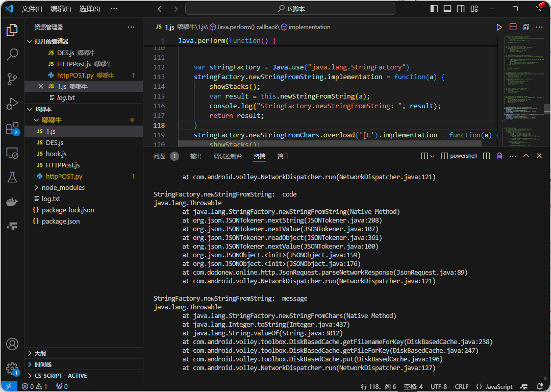
Task: Switch to the 调试控制台 panel tab
Action: 228,156
